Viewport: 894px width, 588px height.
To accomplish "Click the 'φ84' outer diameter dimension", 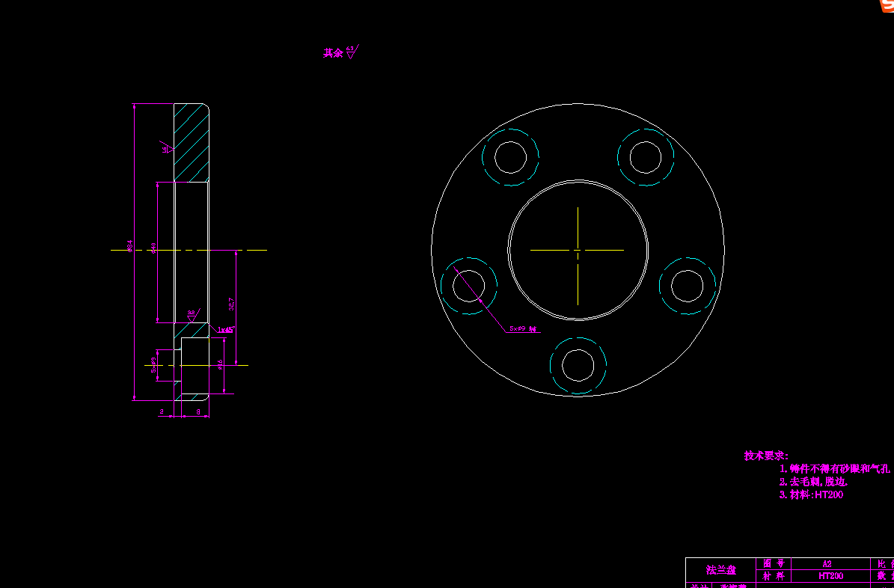I will click(x=130, y=246).
